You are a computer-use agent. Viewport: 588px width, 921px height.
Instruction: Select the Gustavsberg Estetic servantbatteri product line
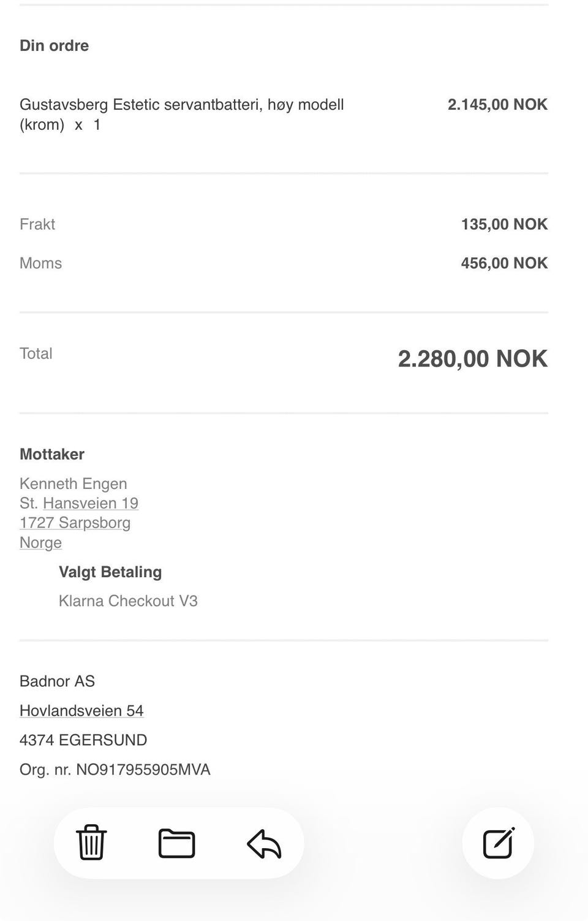pos(182,115)
